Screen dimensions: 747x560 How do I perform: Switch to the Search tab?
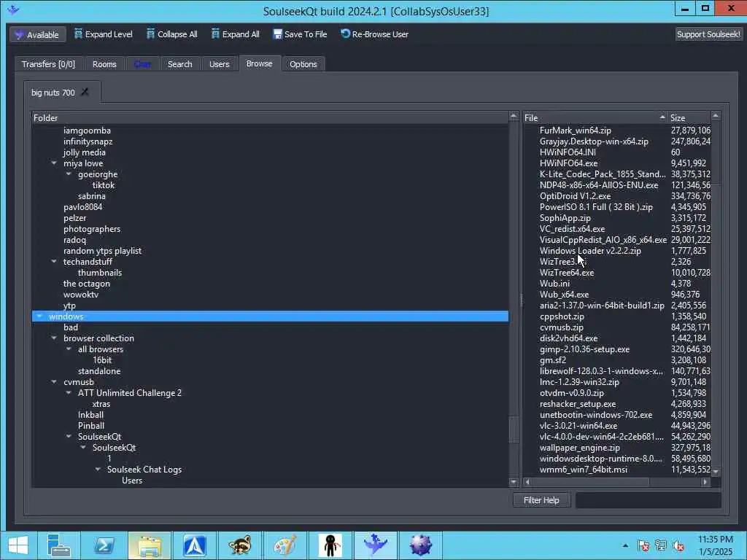point(179,64)
